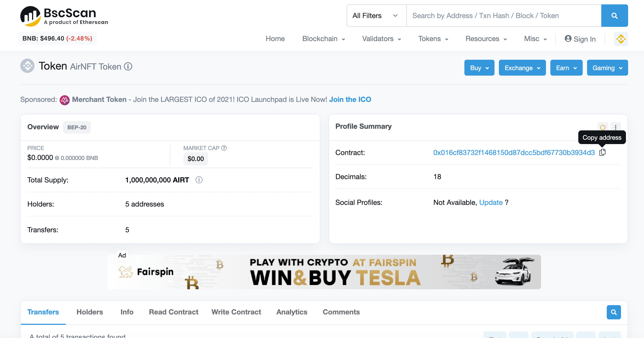The image size is (644, 338).
Task: Click the Join the ICO link
Action: (x=350, y=99)
